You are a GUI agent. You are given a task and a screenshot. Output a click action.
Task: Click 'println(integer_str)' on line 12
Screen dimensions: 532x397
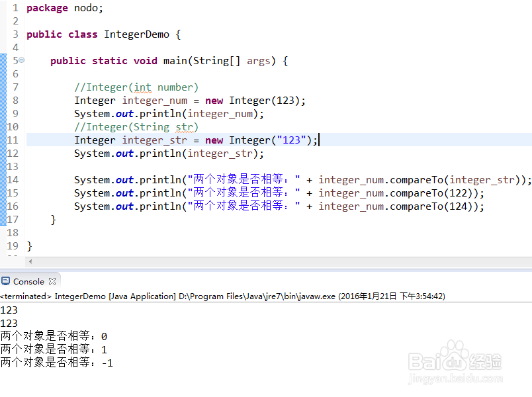click(199, 154)
